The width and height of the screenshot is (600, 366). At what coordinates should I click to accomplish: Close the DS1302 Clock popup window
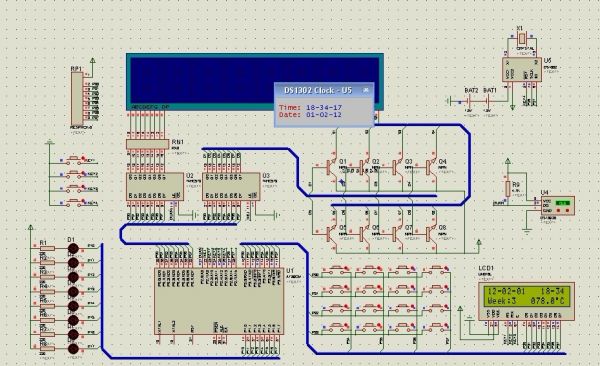(366, 90)
